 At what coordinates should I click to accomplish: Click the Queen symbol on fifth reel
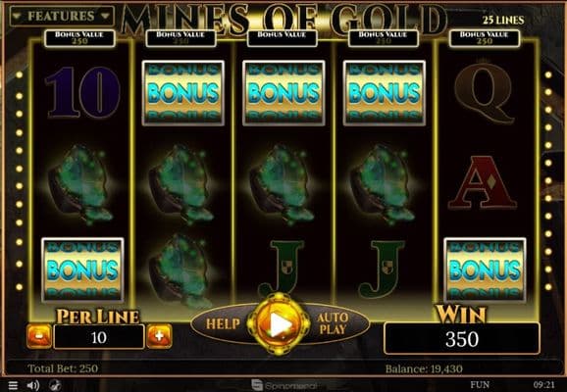point(484,93)
